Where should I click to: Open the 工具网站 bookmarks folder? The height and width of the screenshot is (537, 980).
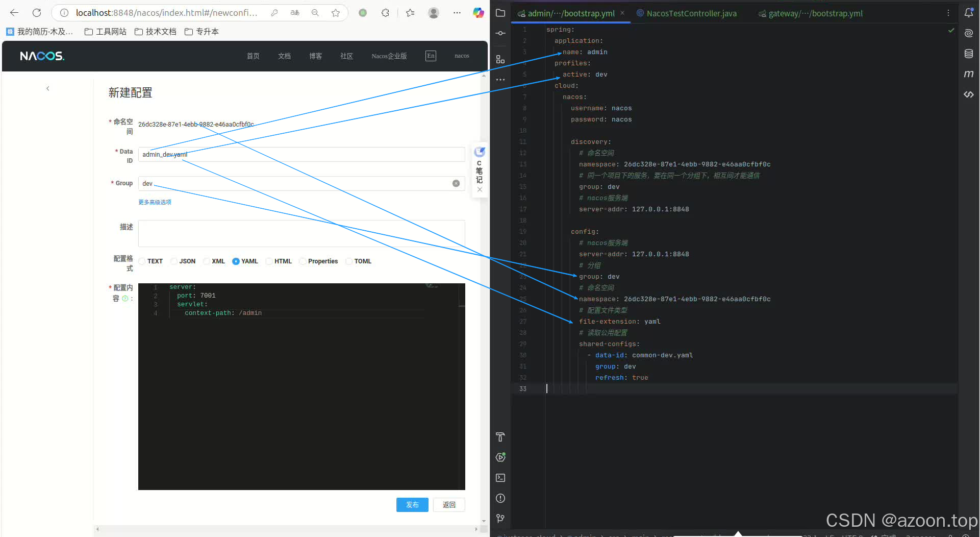tap(106, 32)
